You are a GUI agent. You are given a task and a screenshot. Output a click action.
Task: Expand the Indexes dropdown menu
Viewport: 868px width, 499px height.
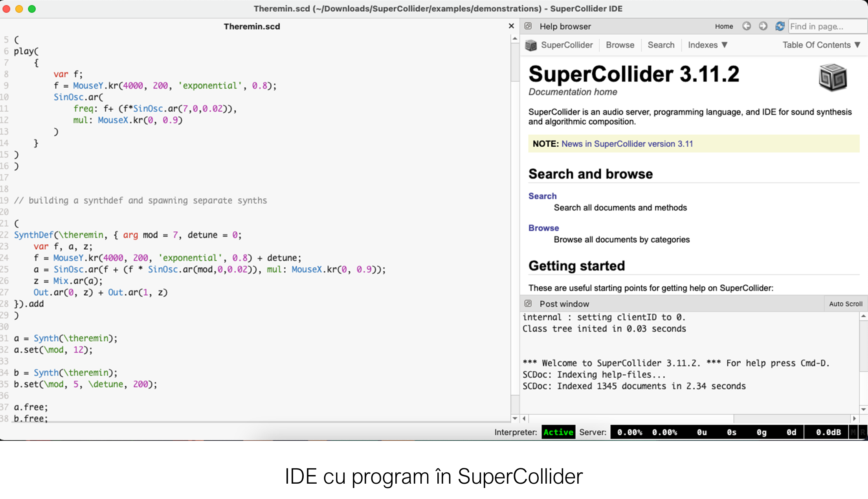pyautogui.click(x=708, y=45)
